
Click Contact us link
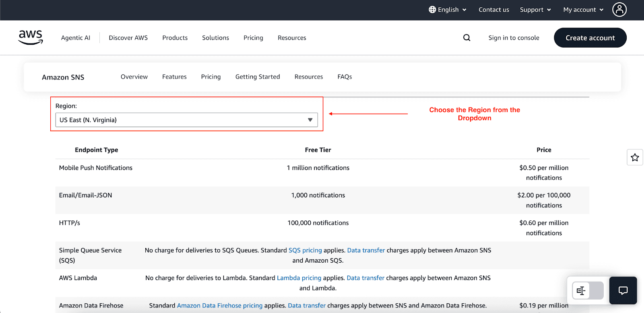(x=494, y=10)
